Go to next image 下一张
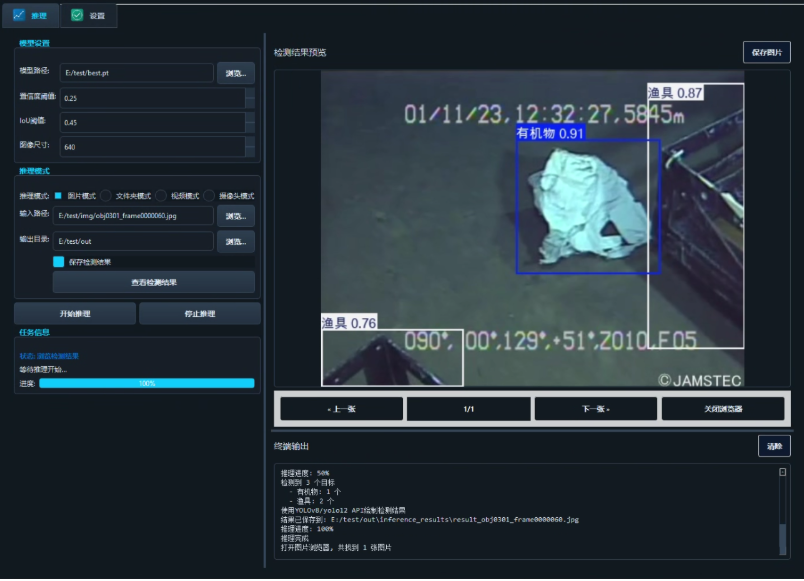Viewport: 804px width, 581px height. click(595, 409)
